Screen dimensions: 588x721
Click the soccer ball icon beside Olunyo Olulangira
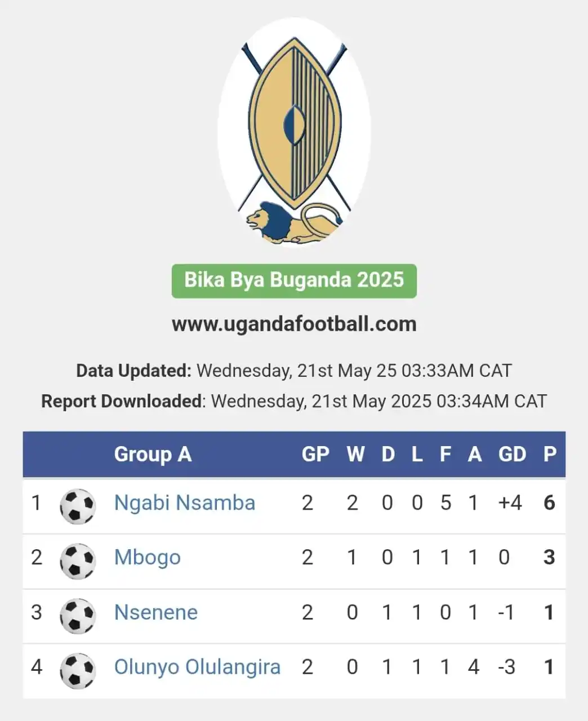click(78, 670)
